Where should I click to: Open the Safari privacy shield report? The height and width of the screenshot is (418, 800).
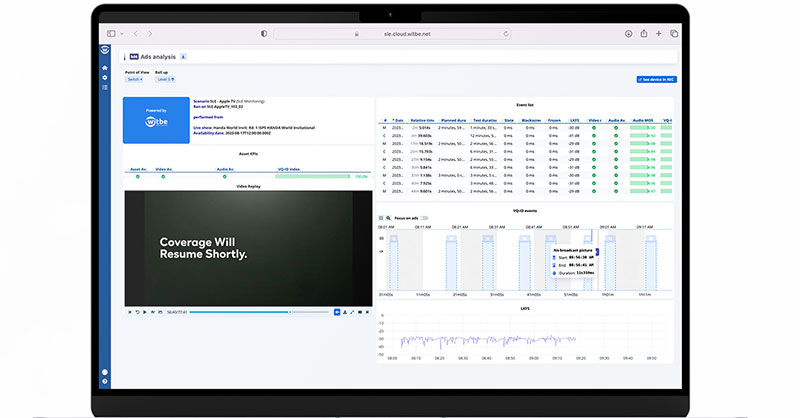pos(264,34)
